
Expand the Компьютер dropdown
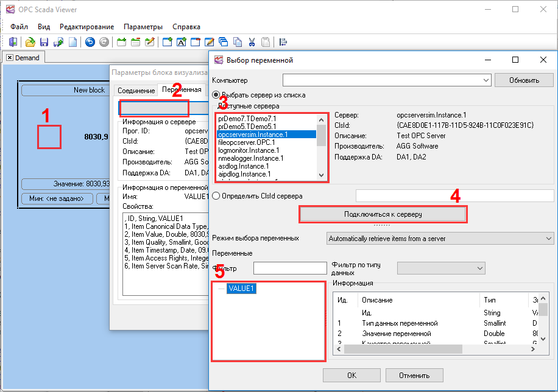486,80
